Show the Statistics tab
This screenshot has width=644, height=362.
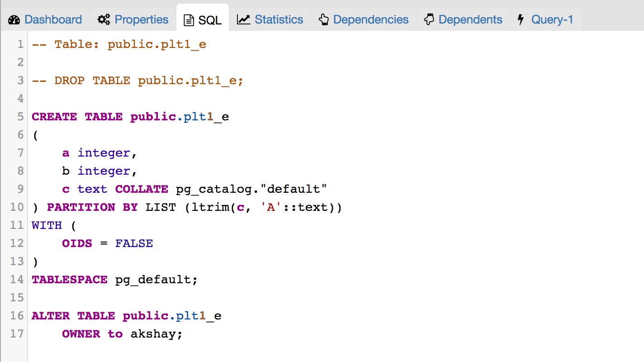[x=279, y=20]
